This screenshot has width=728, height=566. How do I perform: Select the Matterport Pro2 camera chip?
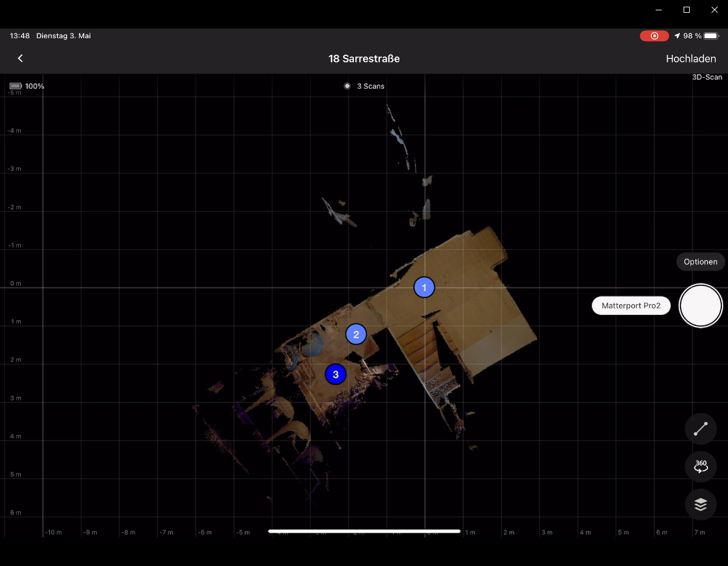[631, 306]
